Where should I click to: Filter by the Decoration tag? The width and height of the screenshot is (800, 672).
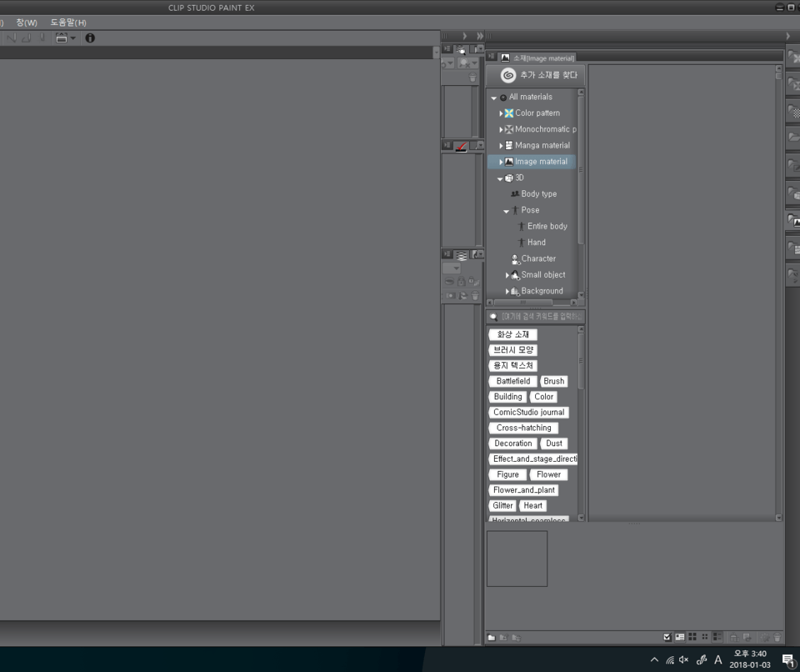tap(512, 444)
